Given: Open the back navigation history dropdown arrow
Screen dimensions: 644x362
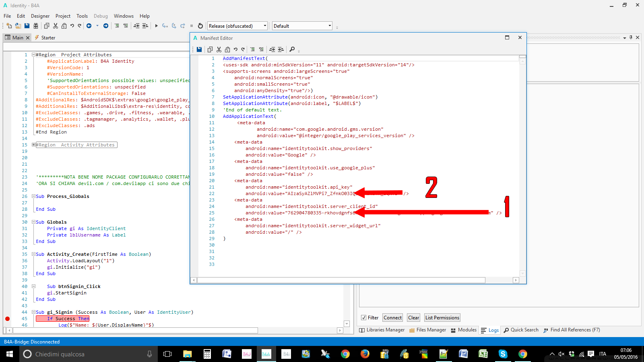Looking at the screenshot, I should (x=97, y=26).
